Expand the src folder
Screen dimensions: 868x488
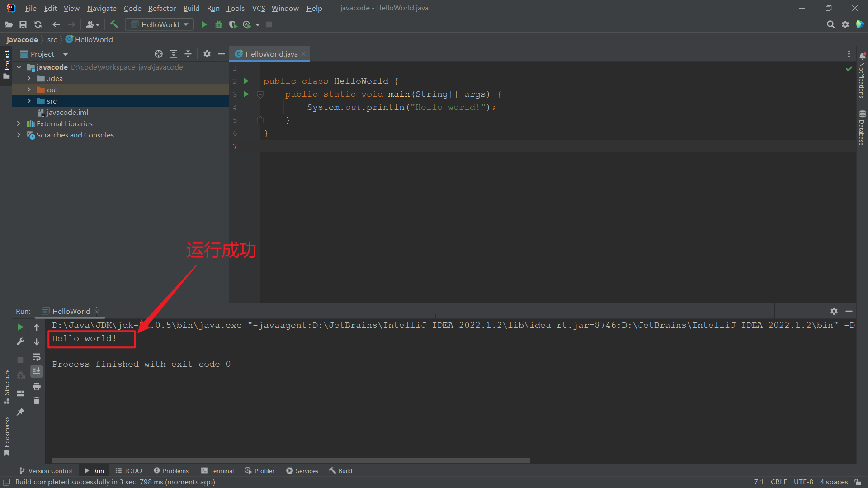tap(29, 101)
